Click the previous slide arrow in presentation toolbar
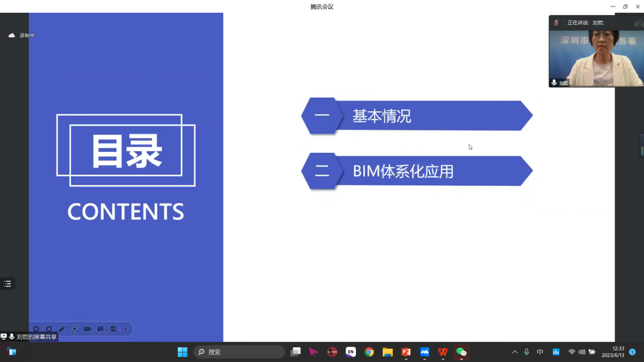Viewport: 644px width, 362px height. coord(36,329)
